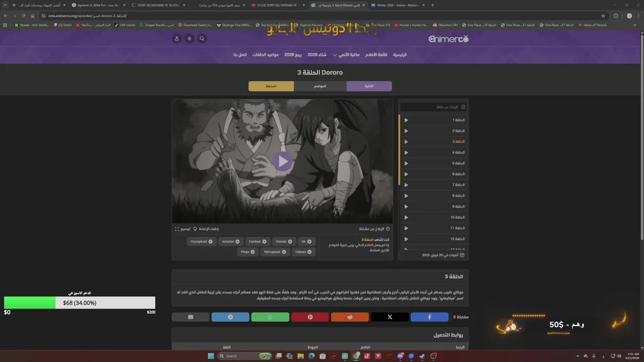The width and height of the screenshot is (644, 362).
Task: Click the $68 donation progress bar
Action: [79, 303]
